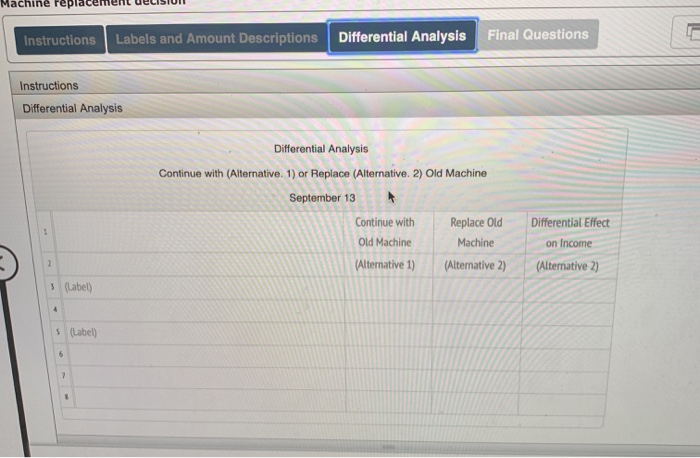Click row 8 Differential Effect on Income cell
This screenshot has height=458, width=700.
click(x=562, y=404)
